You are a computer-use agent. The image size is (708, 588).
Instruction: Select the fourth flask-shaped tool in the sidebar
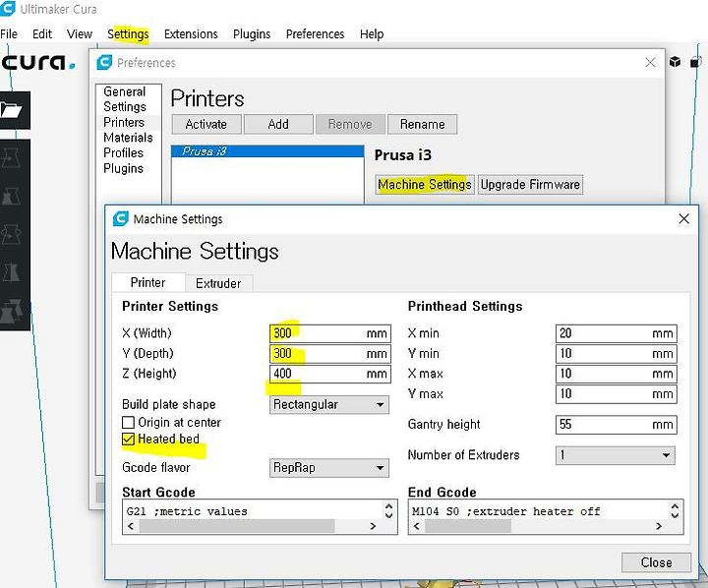coord(11,272)
